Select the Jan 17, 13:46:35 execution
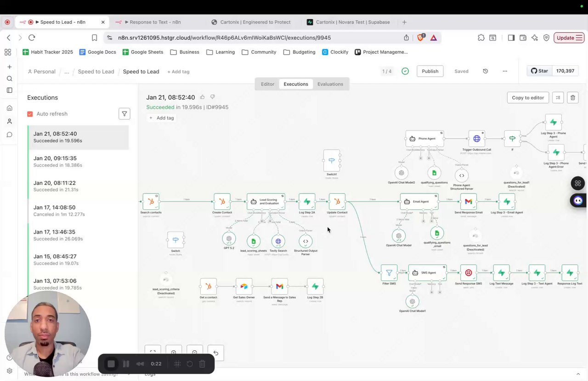The height and width of the screenshot is (381, 588). click(x=78, y=235)
